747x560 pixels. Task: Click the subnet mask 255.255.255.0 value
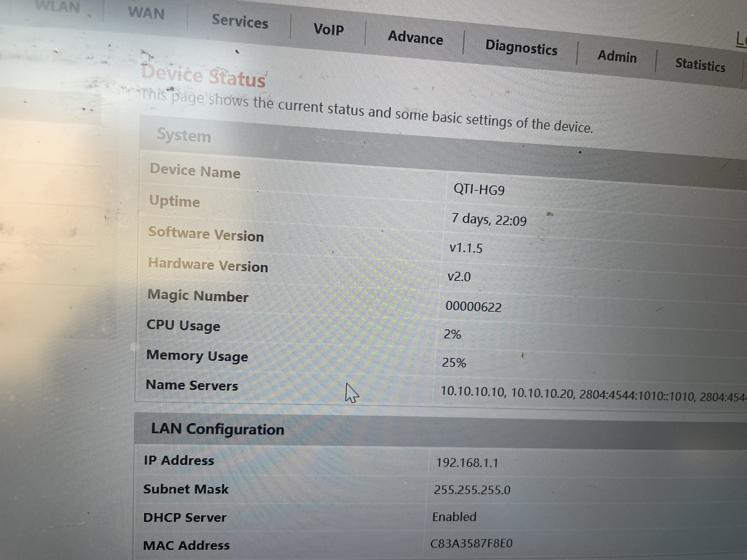point(472,490)
